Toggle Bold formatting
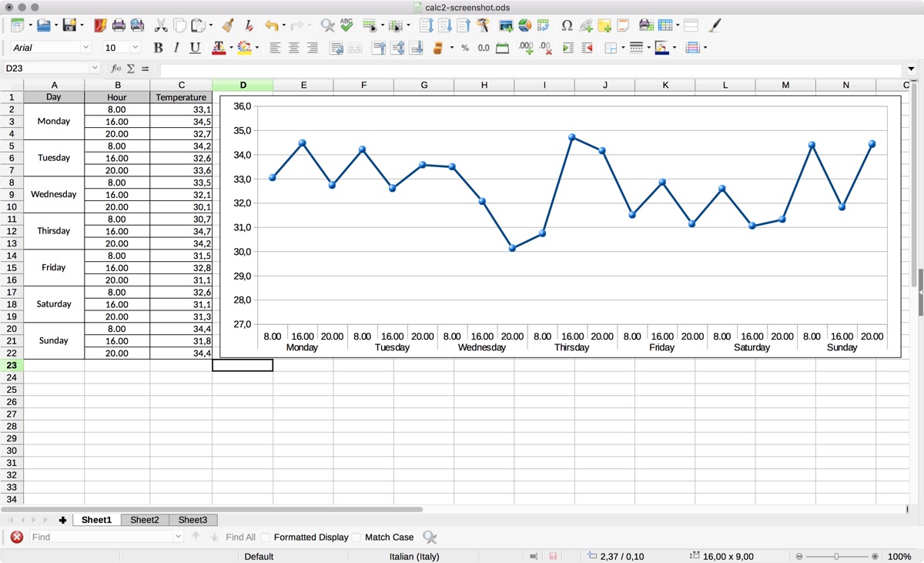924x563 pixels. click(x=158, y=48)
